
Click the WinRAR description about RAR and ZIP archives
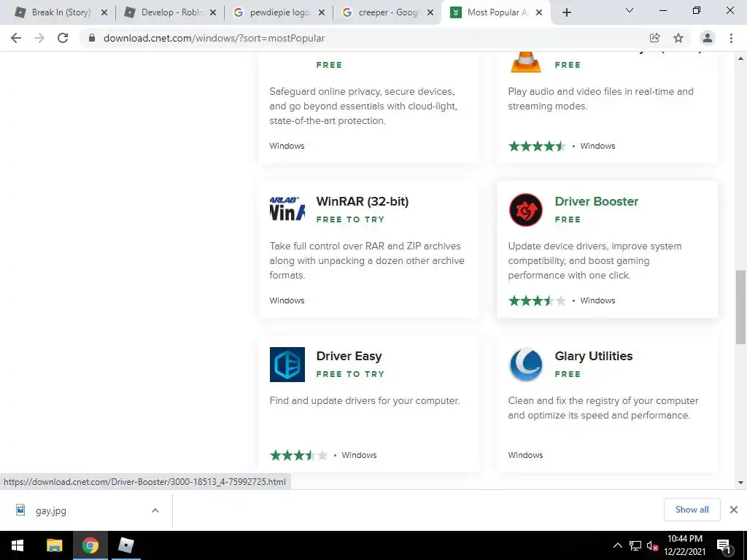tap(367, 260)
